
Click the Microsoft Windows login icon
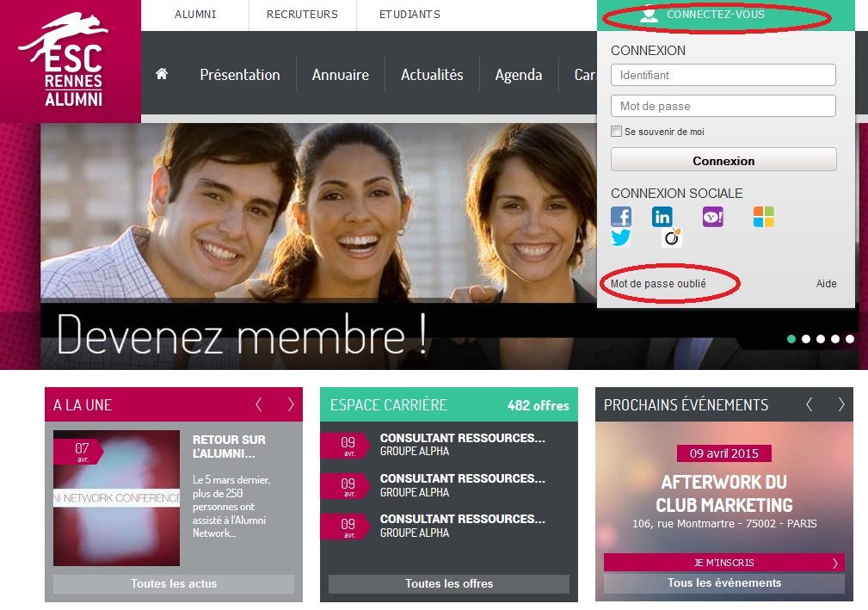(x=763, y=217)
